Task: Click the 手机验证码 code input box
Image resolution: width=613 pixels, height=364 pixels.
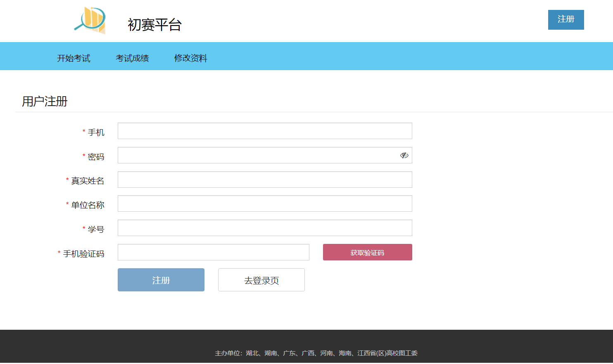Action: click(x=213, y=252)
